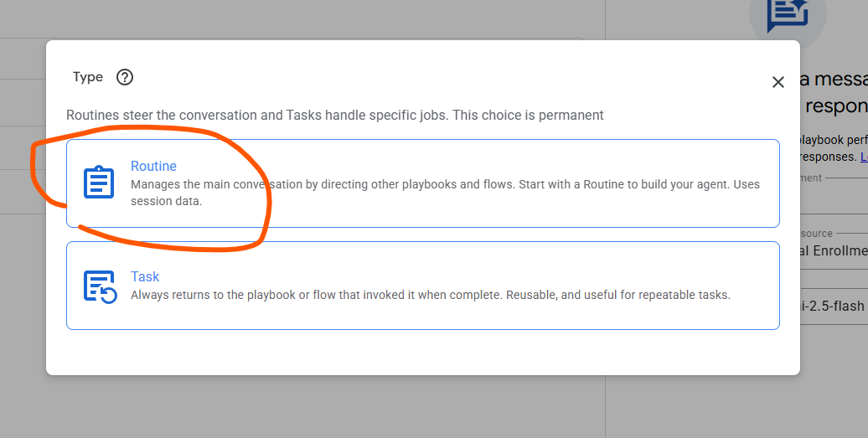Click empty dialog space below Task card
The width and height of the screenshot is (868, 438).
[419, 352]
